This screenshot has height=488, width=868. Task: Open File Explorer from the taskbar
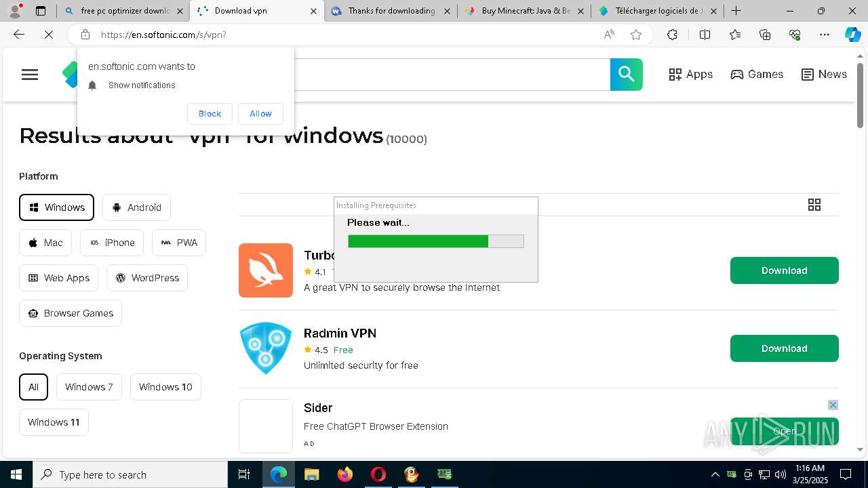tap(311, 474)
